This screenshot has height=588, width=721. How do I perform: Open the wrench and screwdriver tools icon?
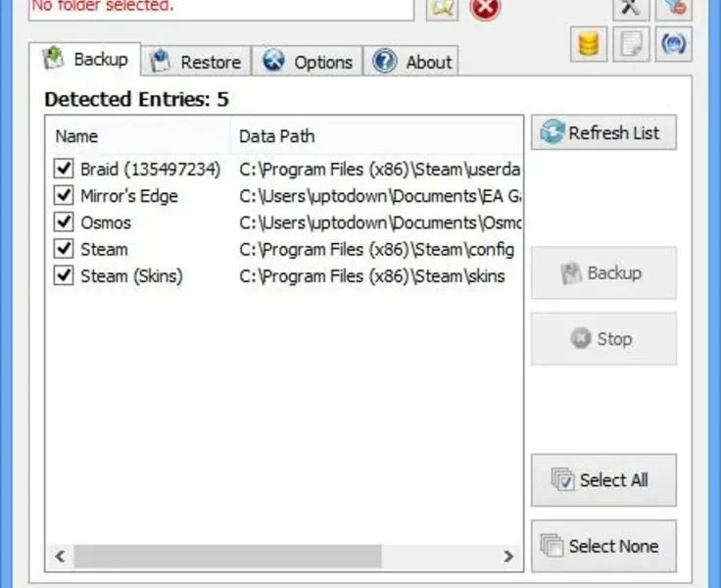[631, 8]
